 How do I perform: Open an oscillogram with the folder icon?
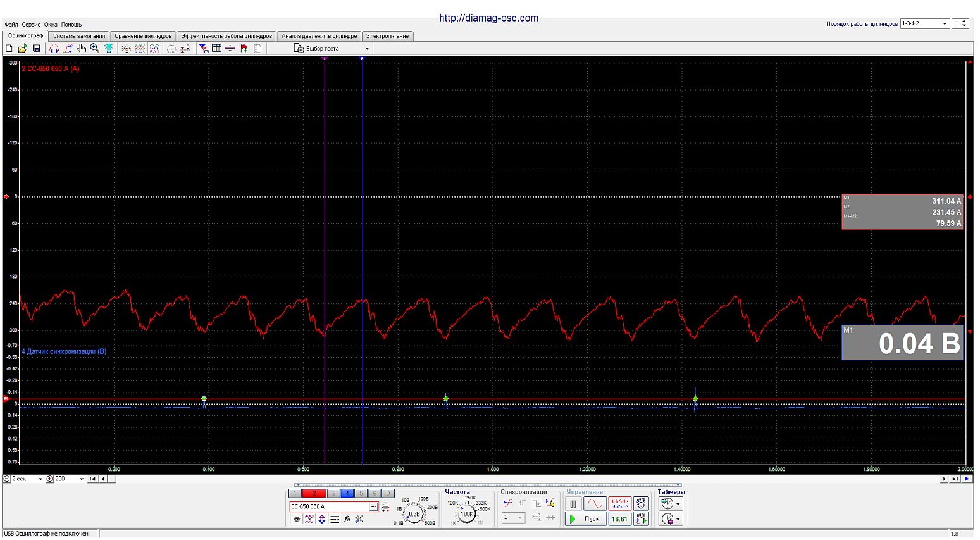[23, 48]
